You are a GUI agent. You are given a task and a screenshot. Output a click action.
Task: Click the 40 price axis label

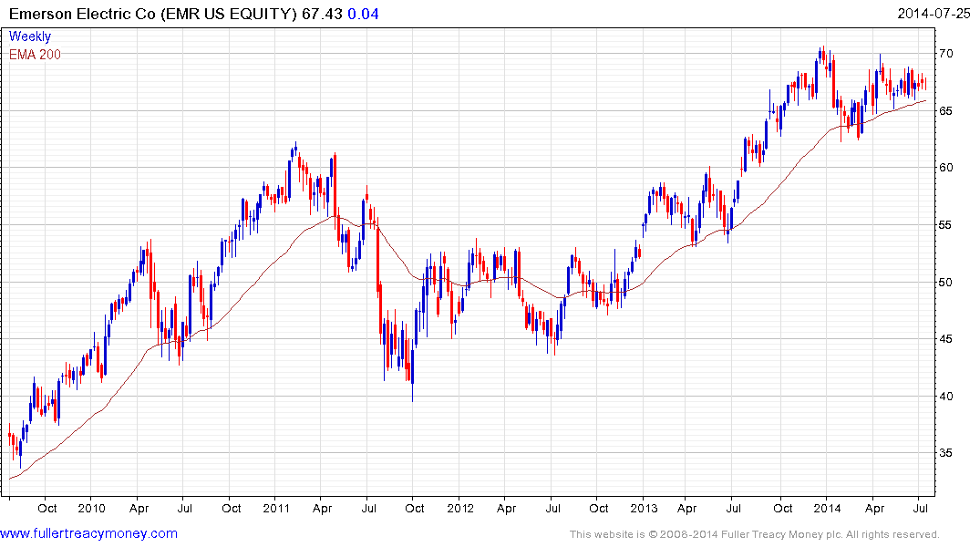point(945,397)
